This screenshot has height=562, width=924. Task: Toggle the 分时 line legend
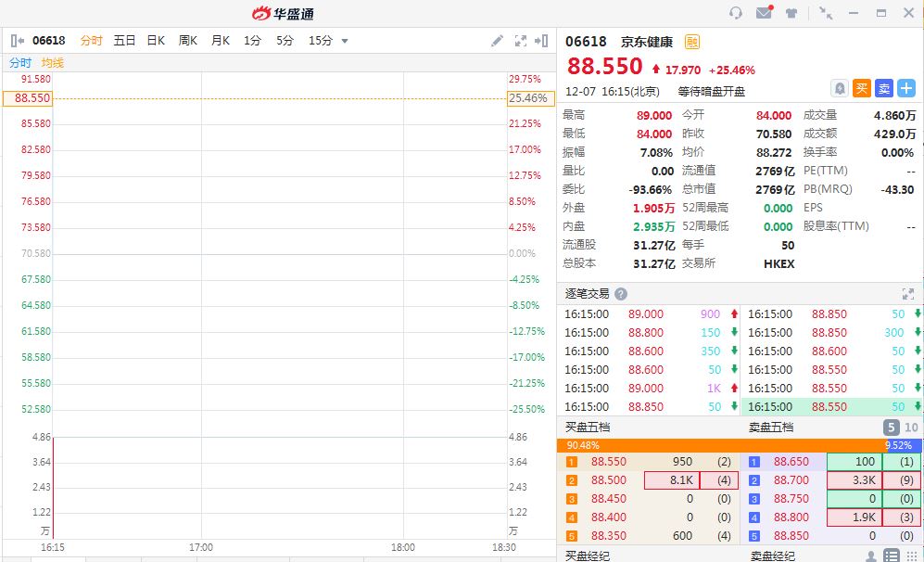click(20, 63)
